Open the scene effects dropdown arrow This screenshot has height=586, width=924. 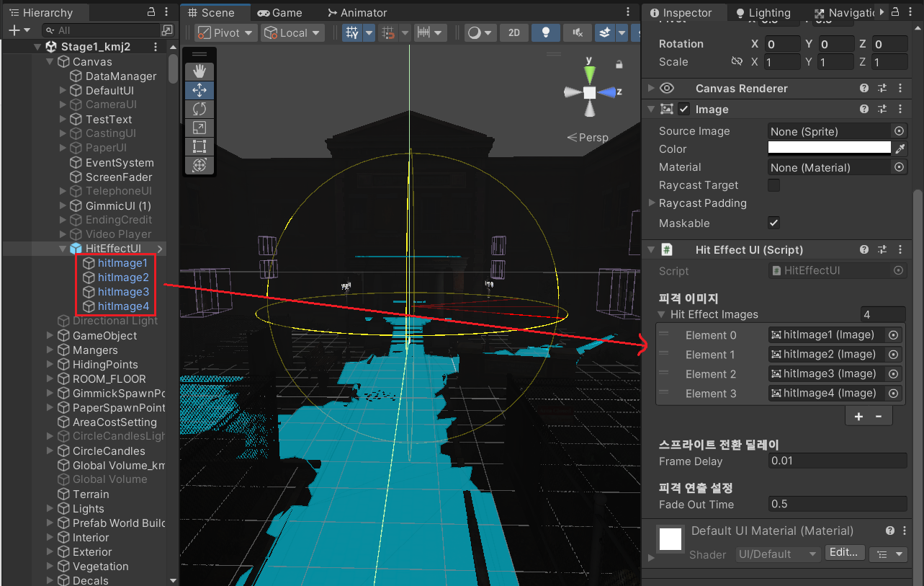622,33
